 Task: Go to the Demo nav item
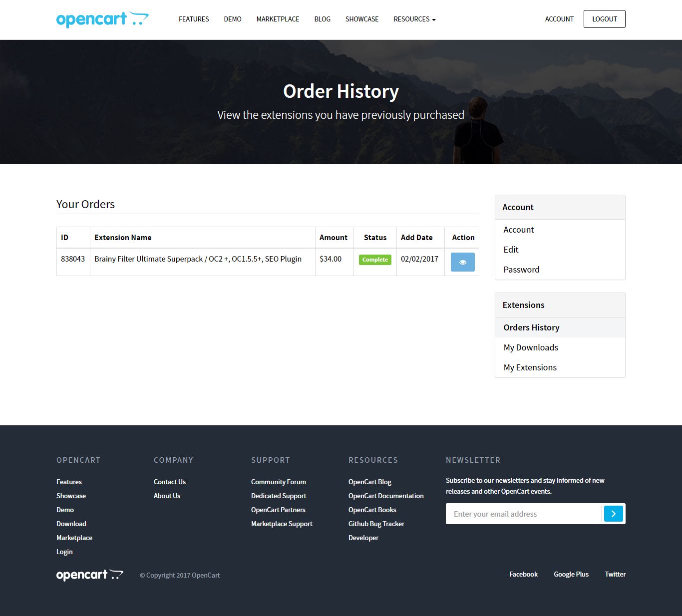tap(233, 19)
